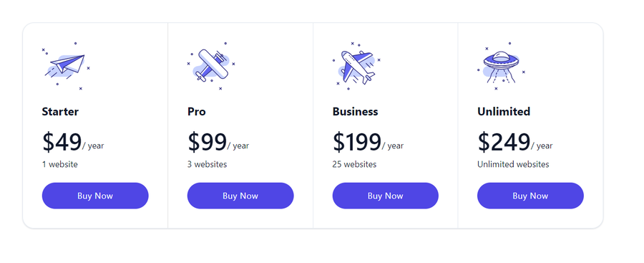
Task: Buy the Starter plan now
Action: (x=95, y=196)
